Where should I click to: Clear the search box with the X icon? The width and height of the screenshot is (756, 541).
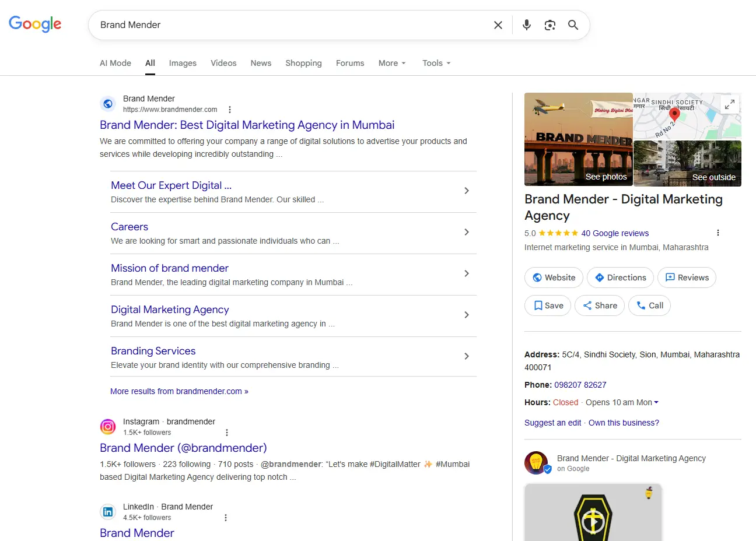coord(498,25)
